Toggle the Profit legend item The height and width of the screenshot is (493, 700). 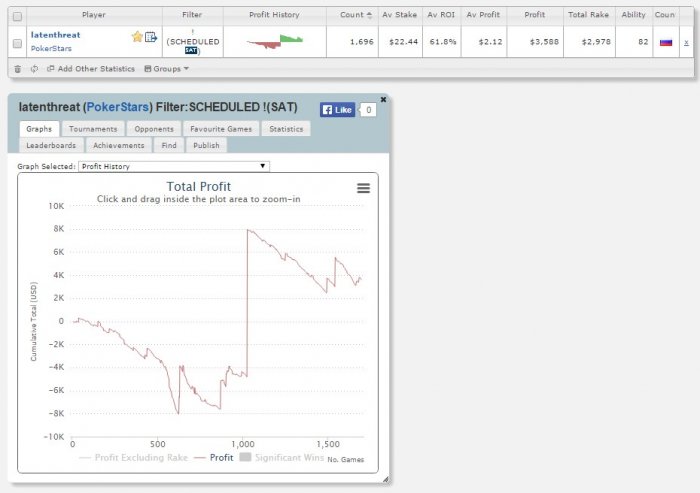[x=214, y=458]
